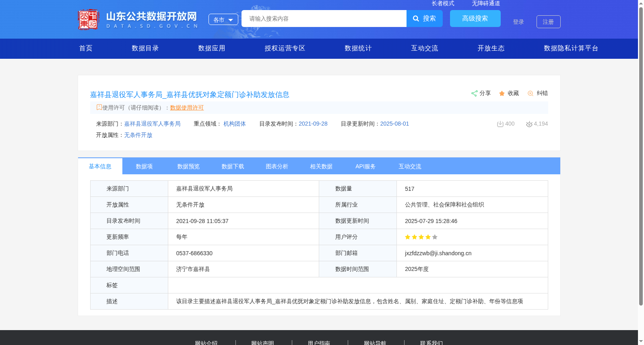The image size is (644, 345).
Task: Click the magnifier icon in the search button
Action: (416, 19)
